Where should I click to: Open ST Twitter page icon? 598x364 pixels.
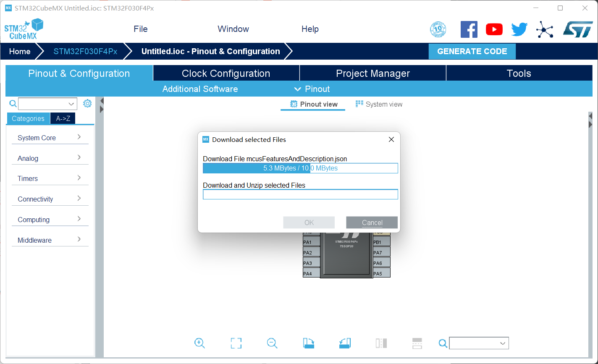pos(519,29)
